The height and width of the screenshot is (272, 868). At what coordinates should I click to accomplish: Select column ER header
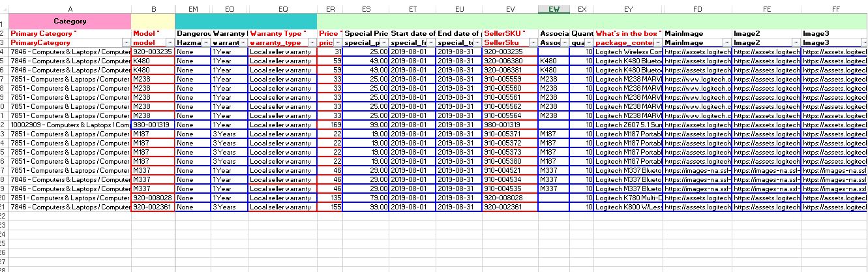pyautogui.click(x=331, y=9)
